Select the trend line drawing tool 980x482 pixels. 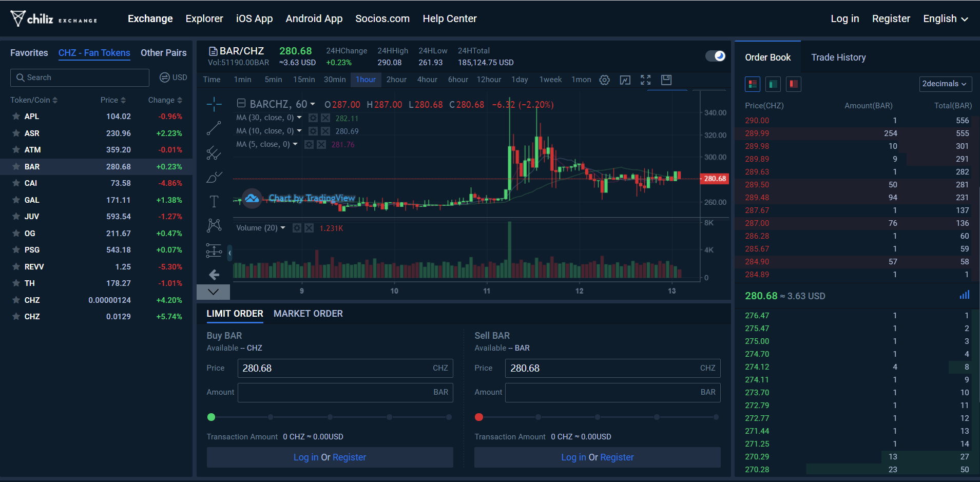214,128
